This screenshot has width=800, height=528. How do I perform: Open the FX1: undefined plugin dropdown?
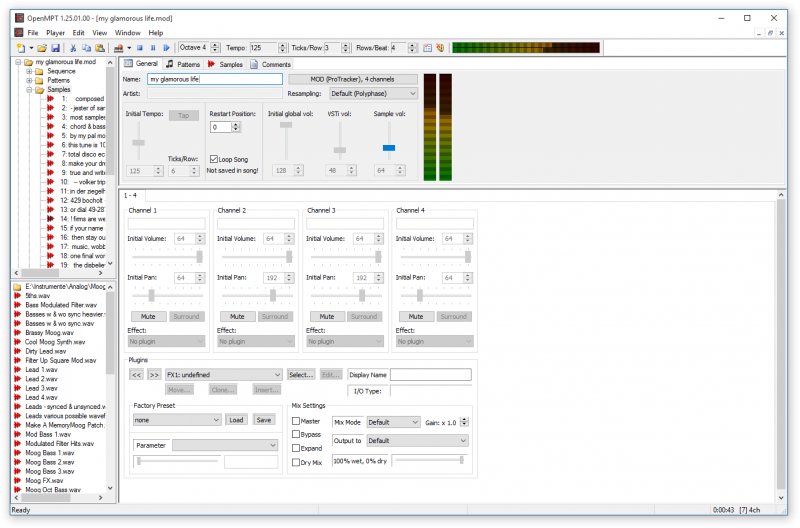point(223,374)
